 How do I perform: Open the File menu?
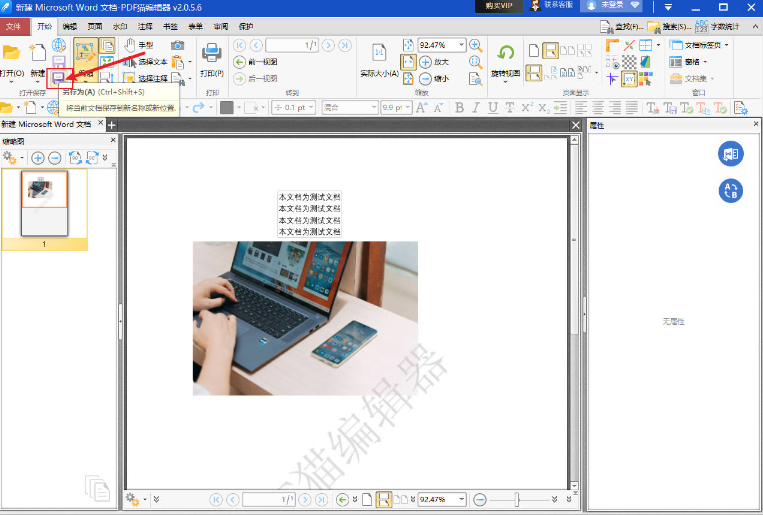tap(15, 26)
